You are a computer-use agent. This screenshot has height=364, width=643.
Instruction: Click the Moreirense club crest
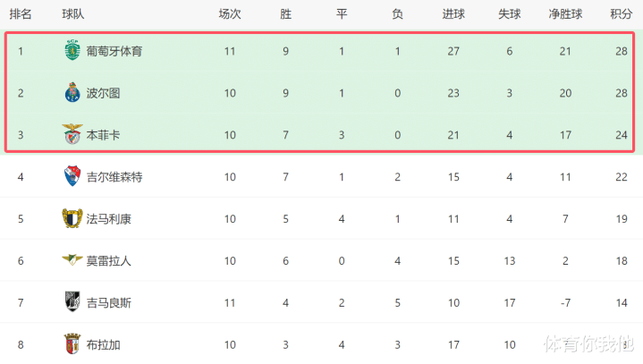click(72, 260)
